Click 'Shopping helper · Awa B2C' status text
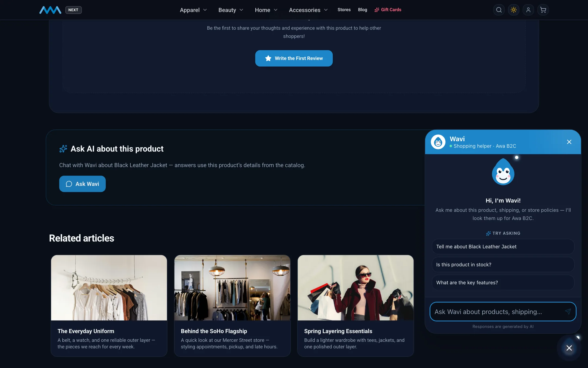Image resolution: width=588 pixels, height=368 pixels. [x=485, y=146]
